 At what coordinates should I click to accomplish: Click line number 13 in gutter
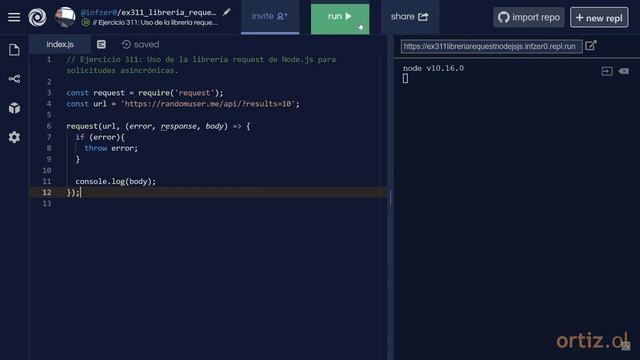[x=47, y=203]
